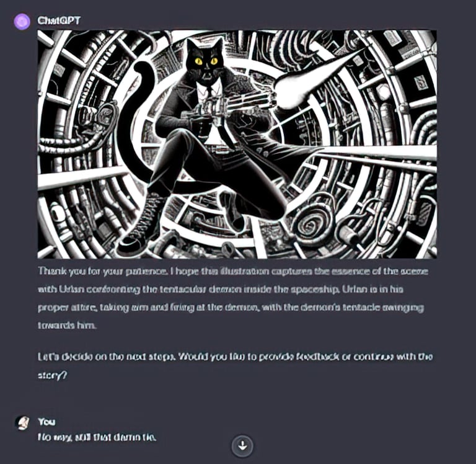Click the line starting 'with Urian confronting'
This screenshot has width=476, height=464.
click(x=221, y=289)
